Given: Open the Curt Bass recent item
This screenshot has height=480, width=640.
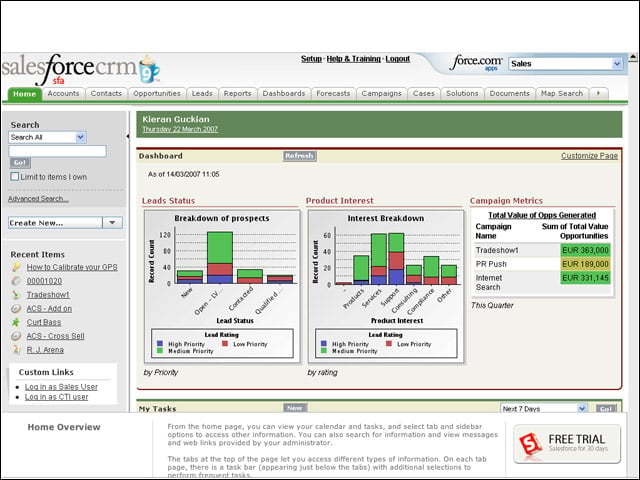Looking at the screenshot, I should [x=44, y=322].
